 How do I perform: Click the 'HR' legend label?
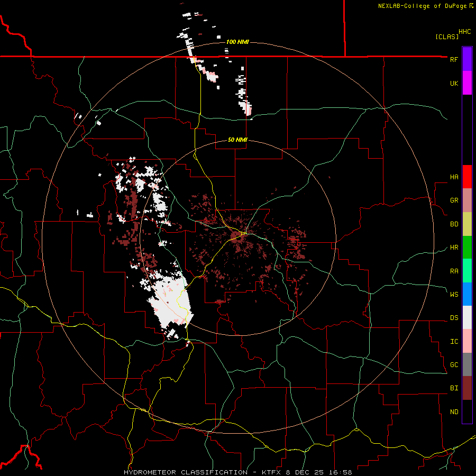454,248
